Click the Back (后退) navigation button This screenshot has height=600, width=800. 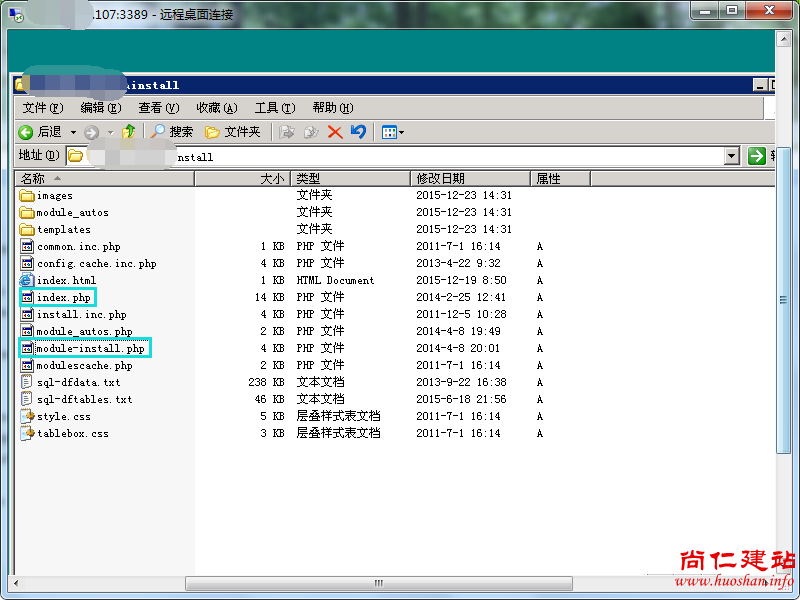click(x=40, y=132)
